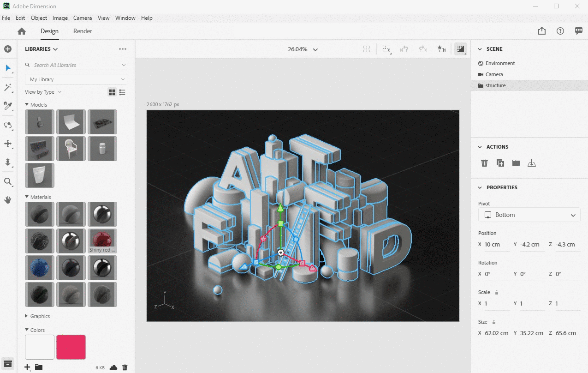Toggle the Render Preview icon
Image resolution: width=588 pixels, height=373 pixels.
460,49
